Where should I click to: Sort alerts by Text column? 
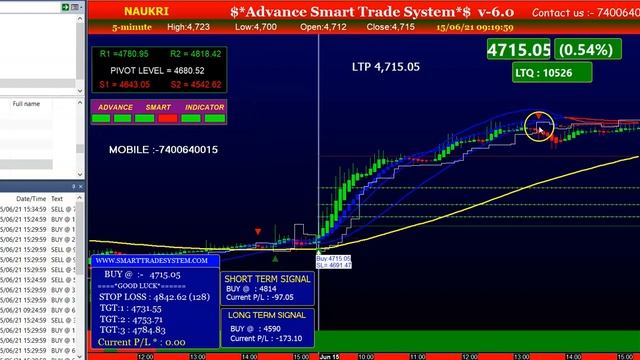coord(57,199)
